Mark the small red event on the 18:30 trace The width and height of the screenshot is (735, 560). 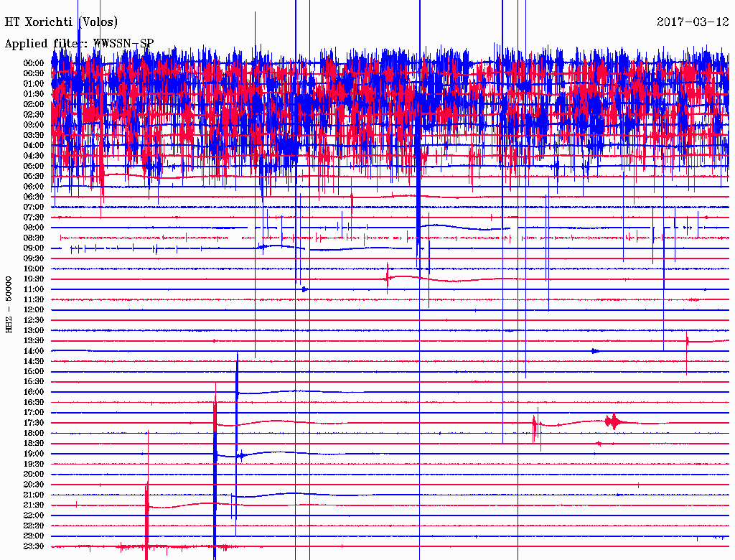(599, 443)
